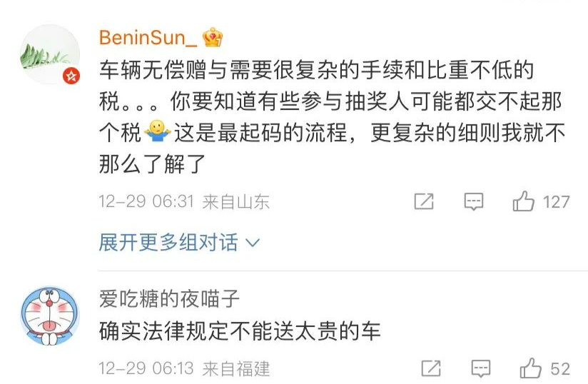Open BeninSun_'s leaf profile avatar
Viewport: 588px width, 384px height.
tap(49, 55)
